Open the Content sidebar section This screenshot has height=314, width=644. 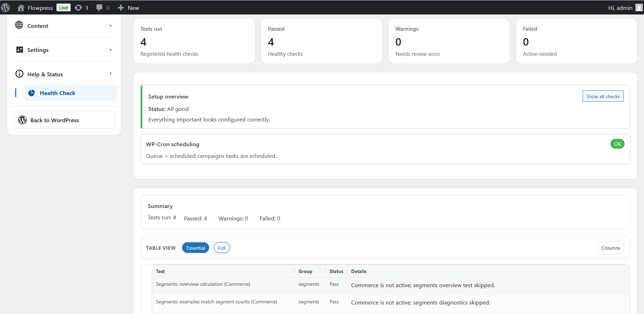[64, 26]
